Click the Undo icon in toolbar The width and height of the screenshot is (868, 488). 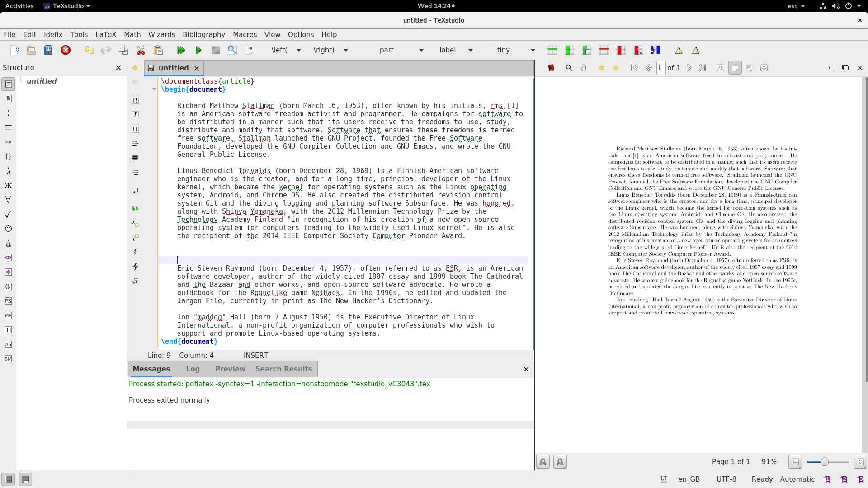(x=89, y=50)
